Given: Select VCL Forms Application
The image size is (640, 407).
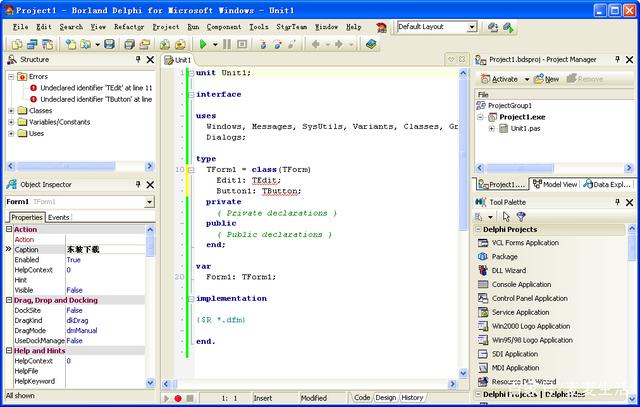Looking at the screenshot, I should tap(525, 243).
